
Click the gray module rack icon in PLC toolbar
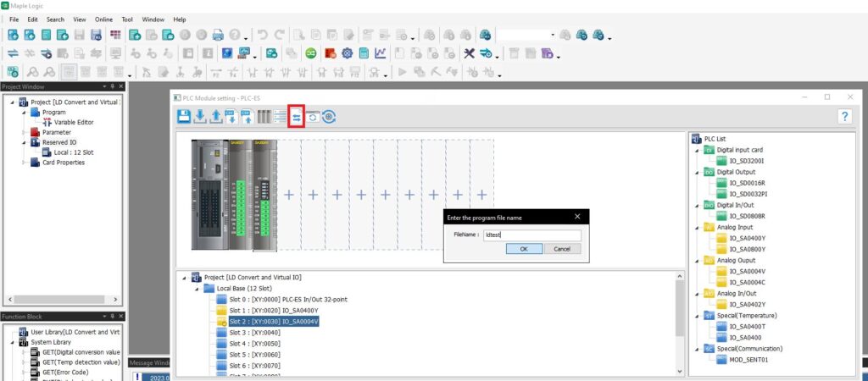264,117
